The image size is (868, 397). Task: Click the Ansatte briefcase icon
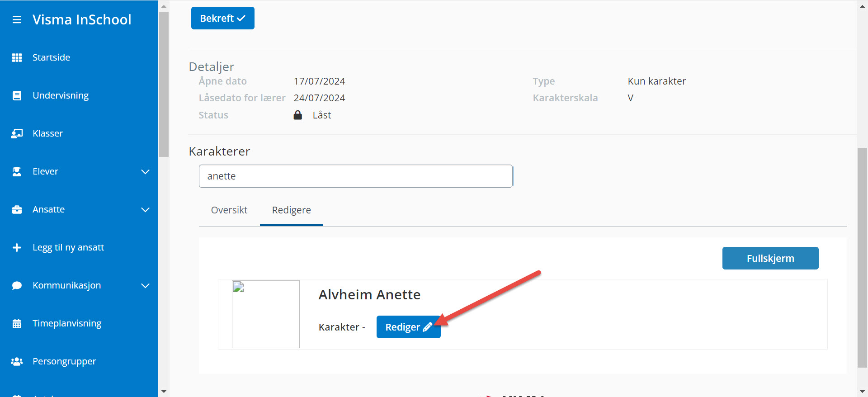(17, 209)
